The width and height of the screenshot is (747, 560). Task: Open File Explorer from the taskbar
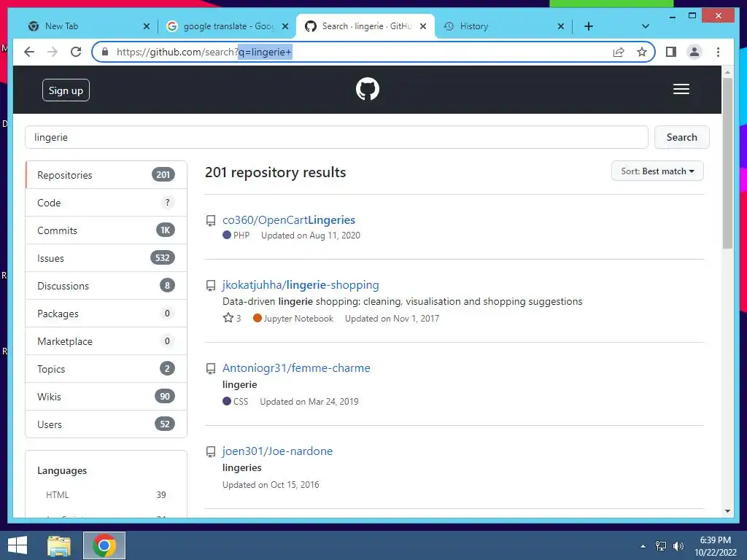(59, 545)
